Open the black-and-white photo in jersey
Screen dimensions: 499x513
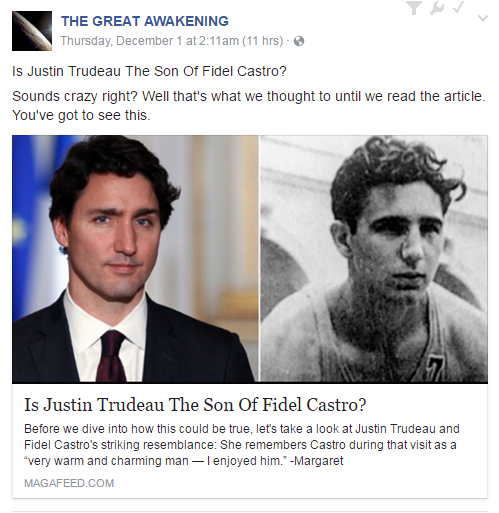(374, 259)
